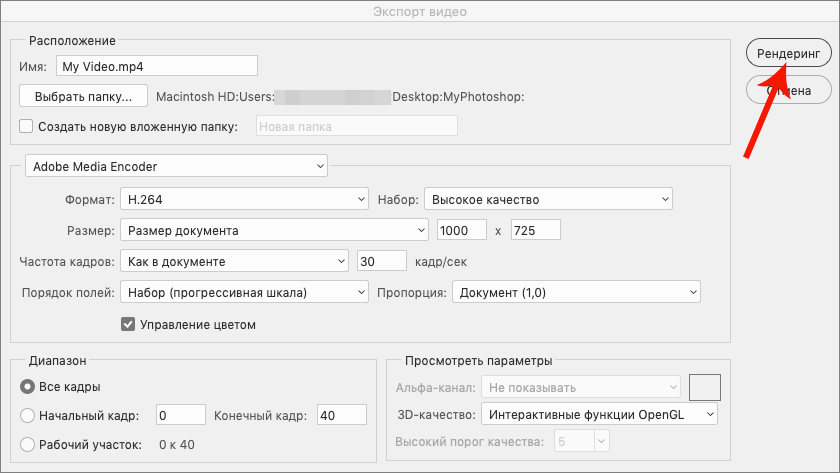Click the Имя filename field

coord(157,66)
